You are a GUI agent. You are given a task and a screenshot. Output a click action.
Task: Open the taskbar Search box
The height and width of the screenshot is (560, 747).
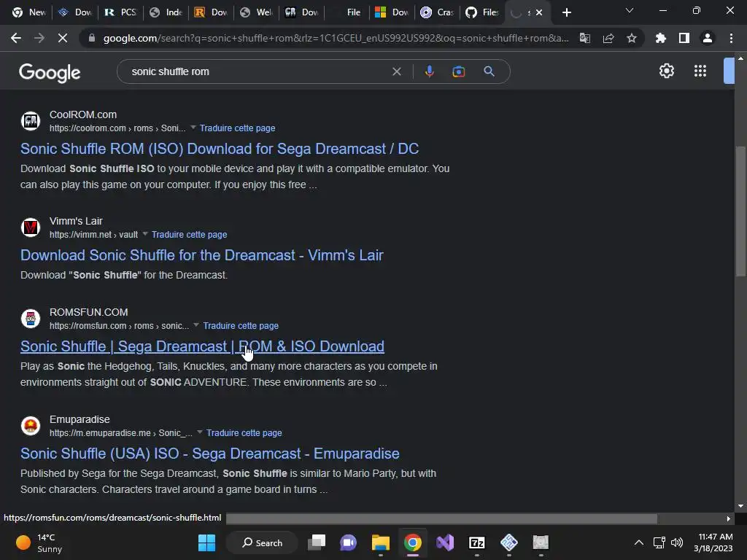(x=262, y=542)
